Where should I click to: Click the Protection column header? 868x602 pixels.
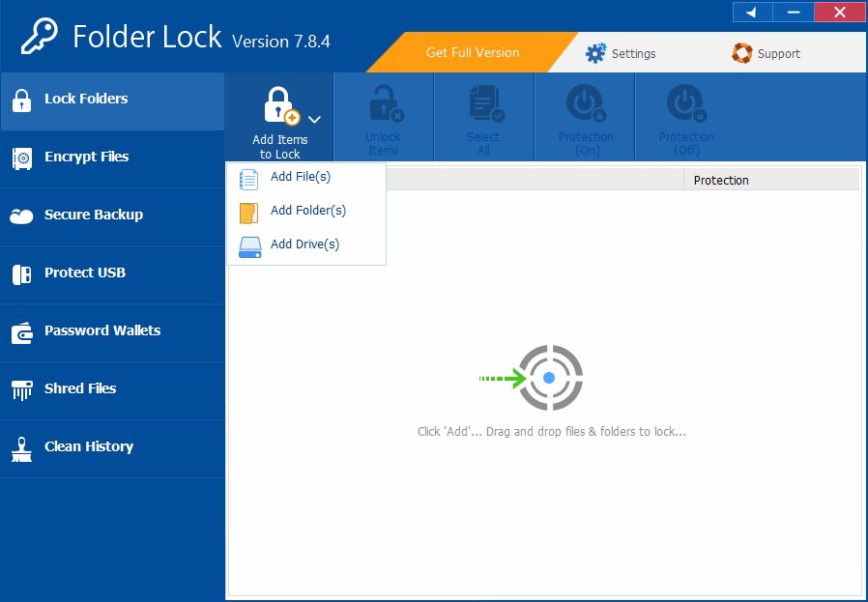[x=771, y=181]
